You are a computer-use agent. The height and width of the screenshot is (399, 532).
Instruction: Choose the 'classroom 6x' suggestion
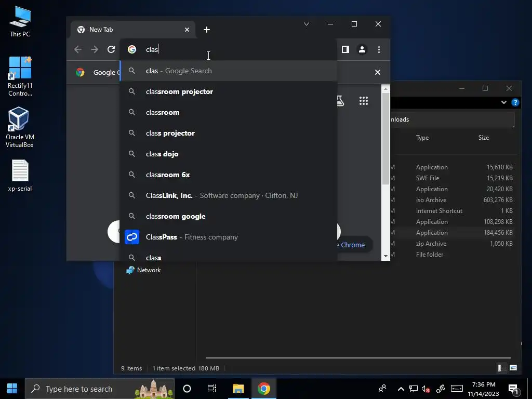pos(229,175)
